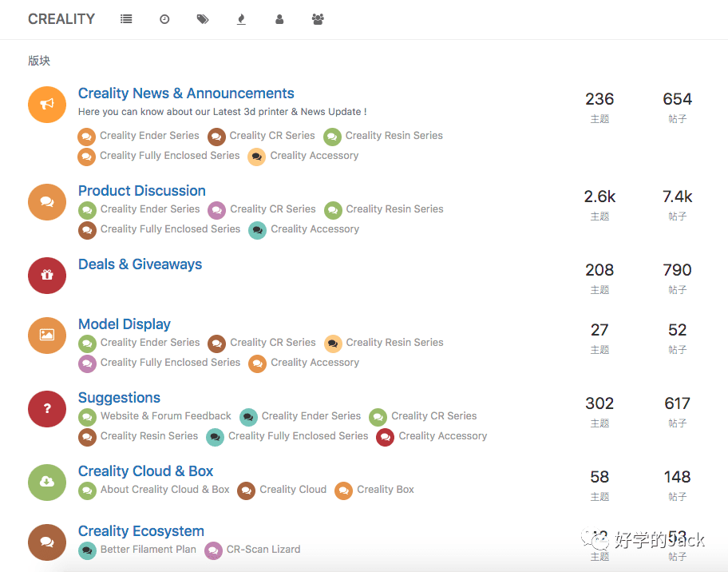Open Creality Resin Series under Model Display
This screenshot has width=728, height=572.
394,343
